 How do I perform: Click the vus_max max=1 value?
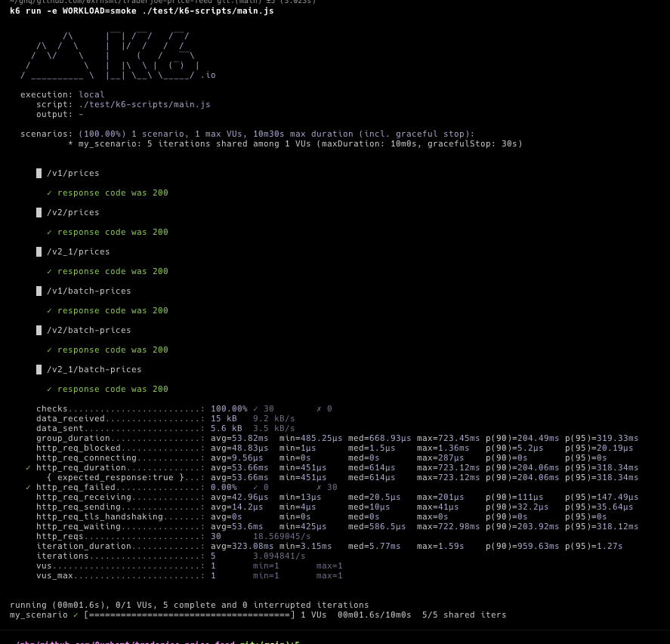[329, 576]
